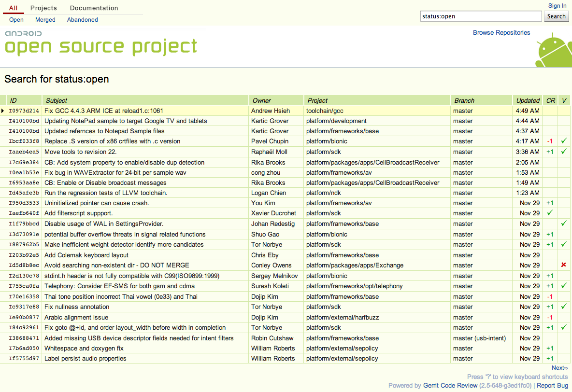Show Merged changes

pyautogui.click(x=45, y=20)
